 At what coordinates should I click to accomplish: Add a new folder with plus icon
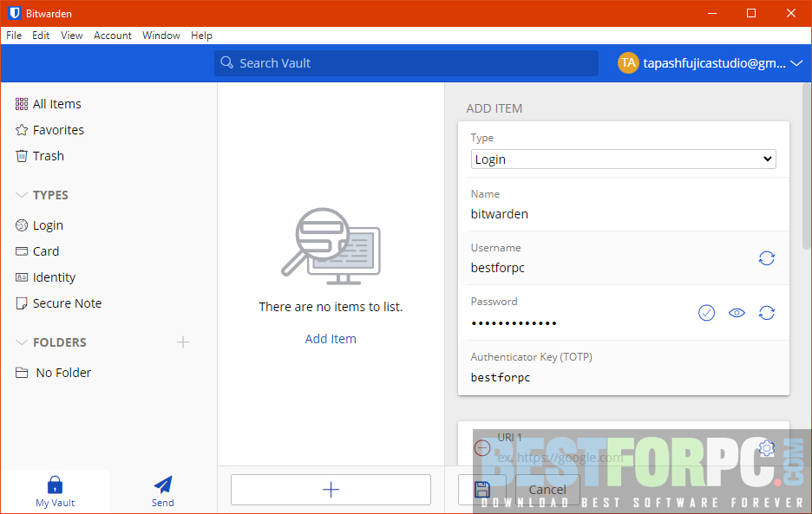point(183,342)
